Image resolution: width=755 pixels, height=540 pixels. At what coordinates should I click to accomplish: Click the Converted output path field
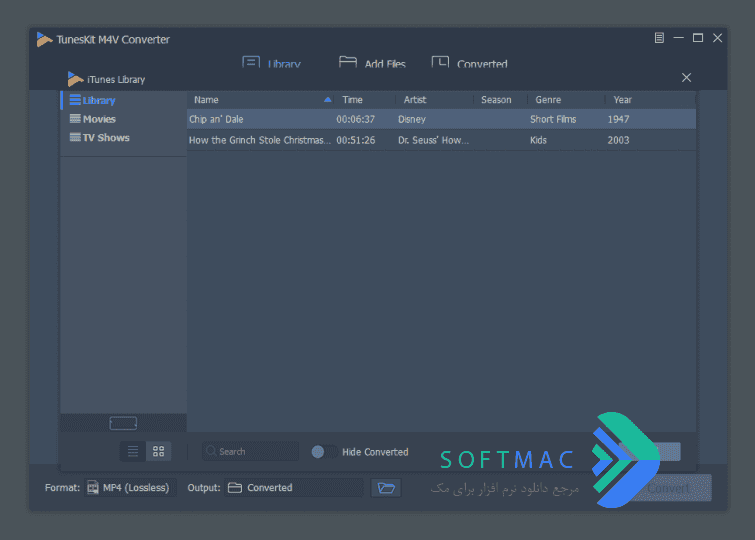(x=294, y=488)
